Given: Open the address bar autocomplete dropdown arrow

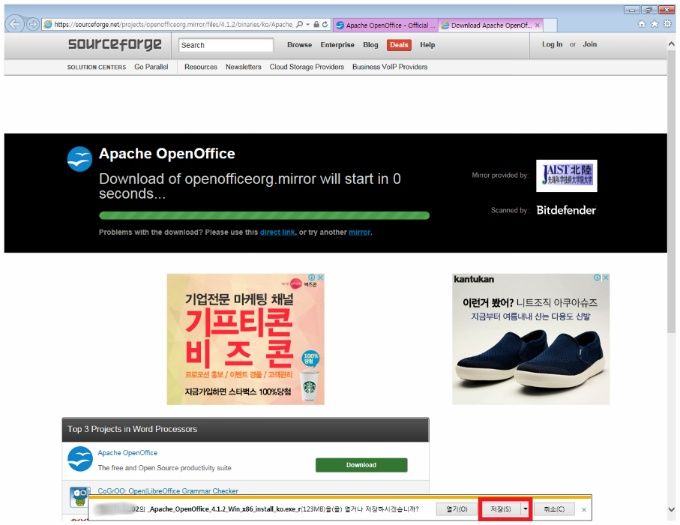Looking at the screenshot, I should 307,25.
